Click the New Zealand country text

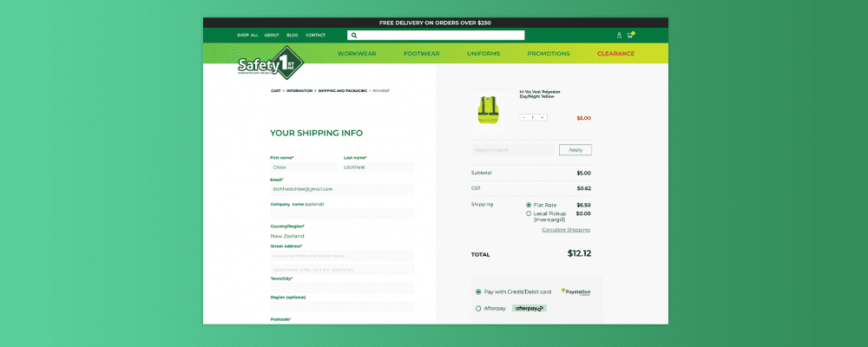coord(287,236)
